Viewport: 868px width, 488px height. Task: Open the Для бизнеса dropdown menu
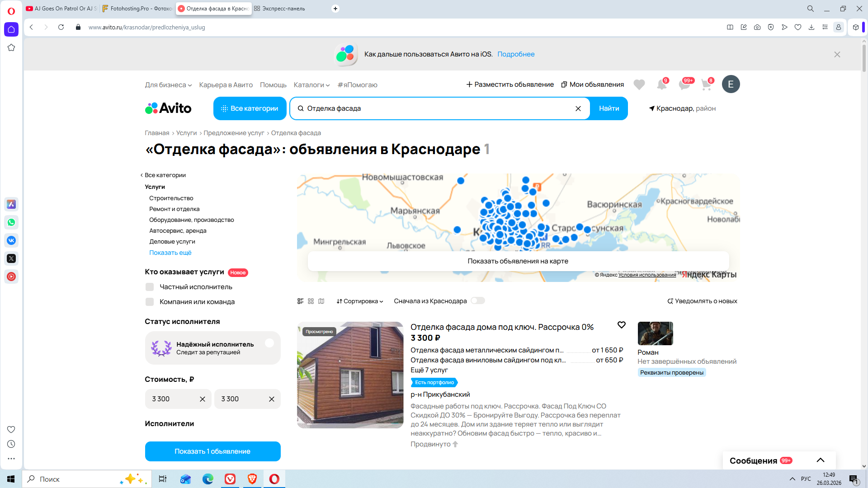pos(168,85)
